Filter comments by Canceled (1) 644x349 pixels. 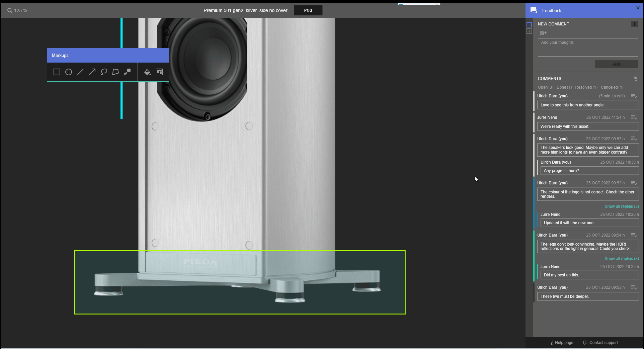point(612,87)
